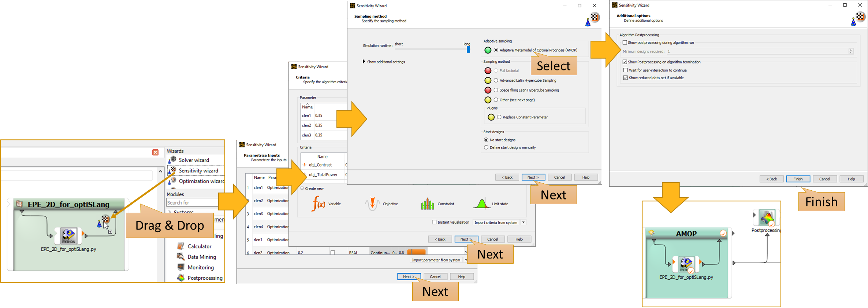Screen dimensions: 868x308
Task: Select Advanced Latin Hypercube Sampling radio
Action: [x=496, y=80]
